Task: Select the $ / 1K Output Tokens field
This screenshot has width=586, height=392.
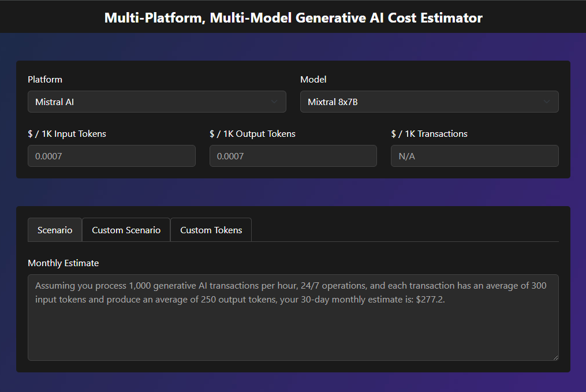Action: tap(293, 155)
